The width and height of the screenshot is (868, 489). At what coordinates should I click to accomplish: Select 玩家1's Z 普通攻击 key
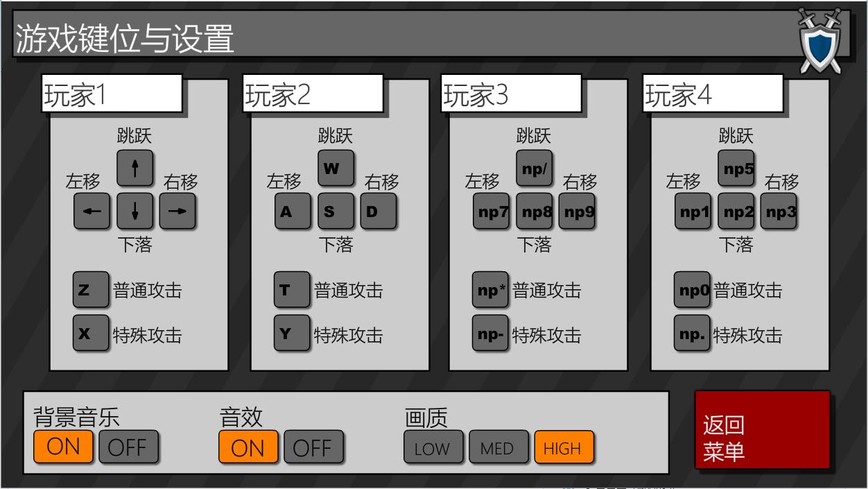click(90, 290)
